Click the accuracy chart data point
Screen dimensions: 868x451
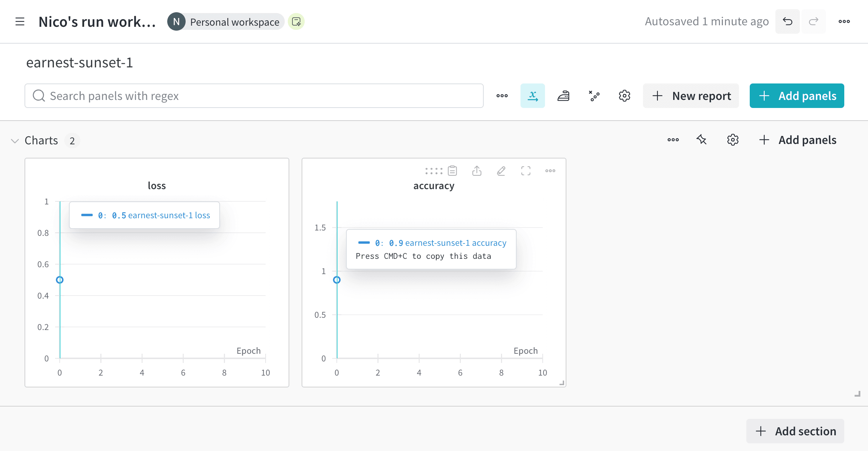pos(337,280)
